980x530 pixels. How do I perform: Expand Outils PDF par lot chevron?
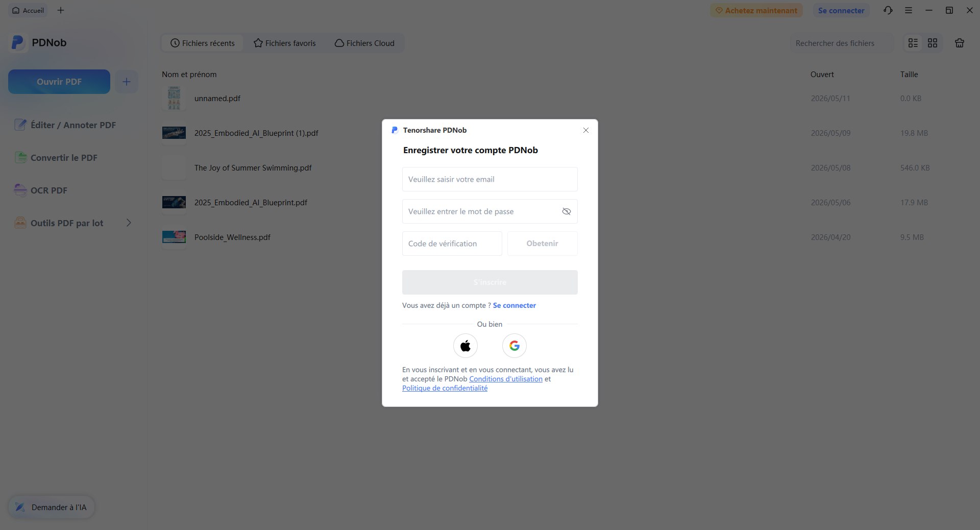[x=129, y=223]
